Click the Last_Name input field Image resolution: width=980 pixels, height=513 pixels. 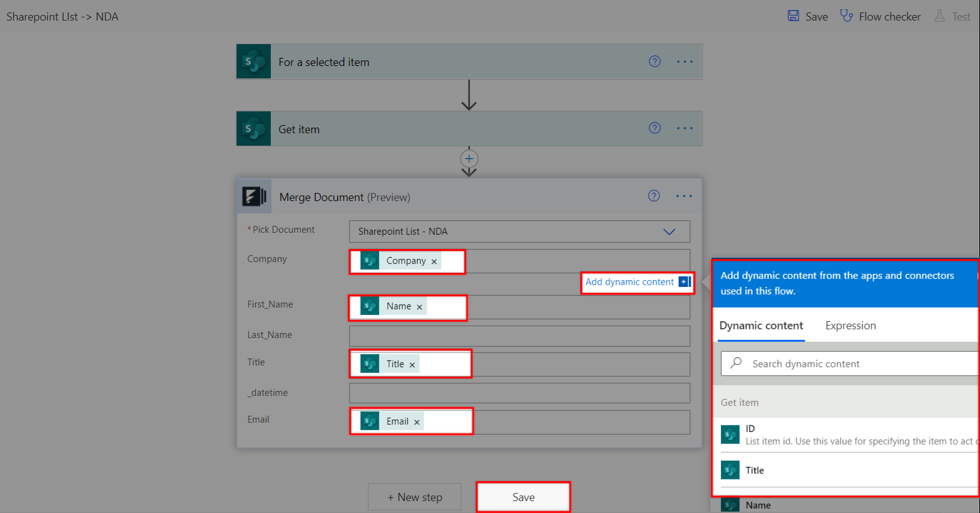519,336
